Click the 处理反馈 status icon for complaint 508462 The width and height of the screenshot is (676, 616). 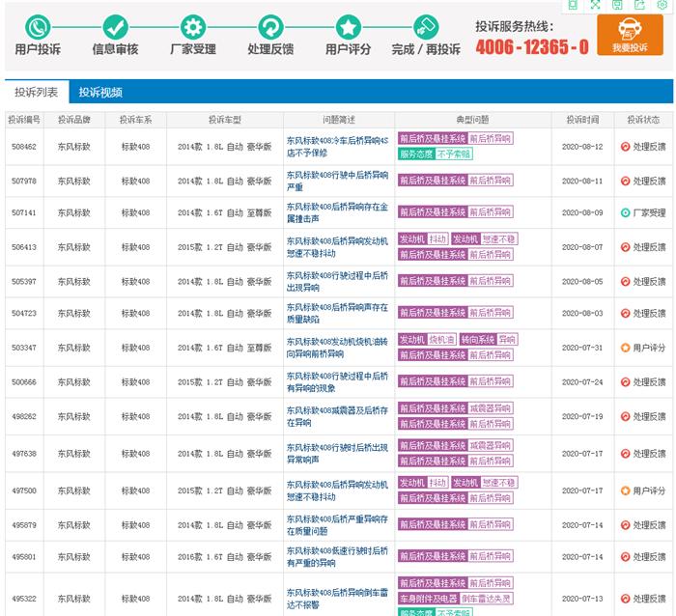(x=625, y=147)
